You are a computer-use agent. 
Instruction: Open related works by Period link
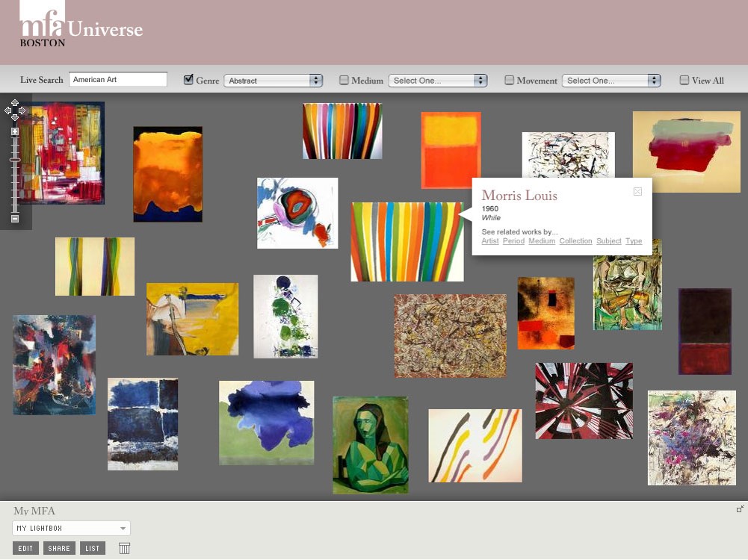tap(514, 241)
